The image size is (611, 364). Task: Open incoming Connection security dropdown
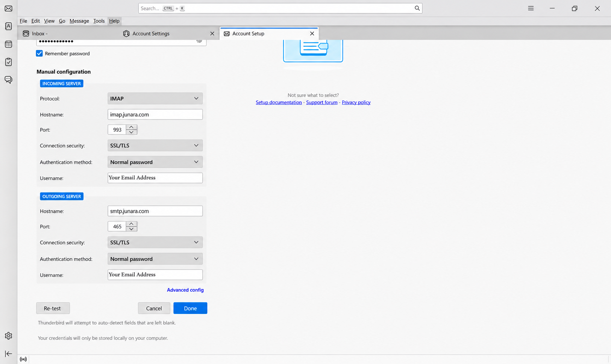(155, 146)
